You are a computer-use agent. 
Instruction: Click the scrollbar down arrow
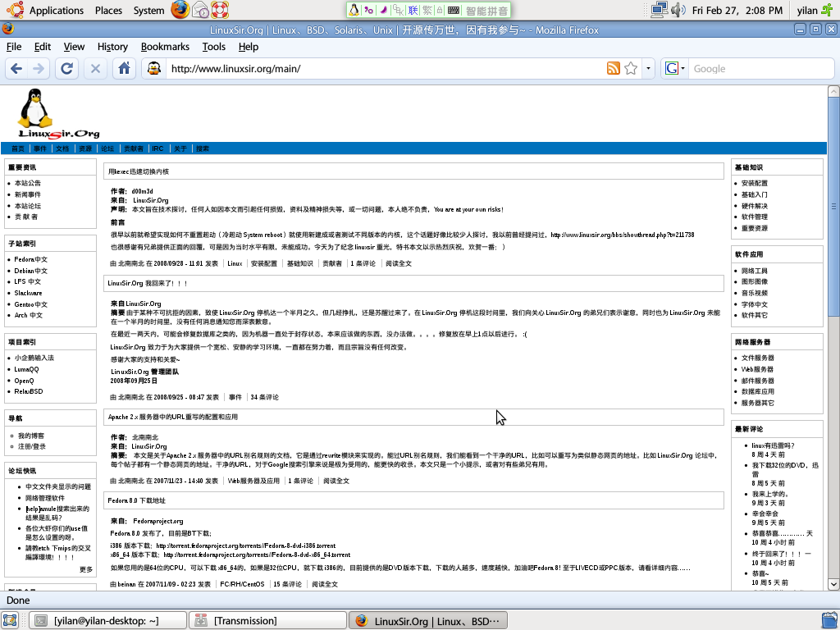tap(833, 584)
